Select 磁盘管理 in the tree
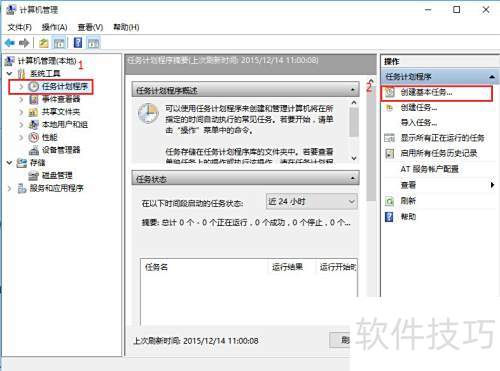The height and width of the screenshot is (371, 500). tap(57, 175)
